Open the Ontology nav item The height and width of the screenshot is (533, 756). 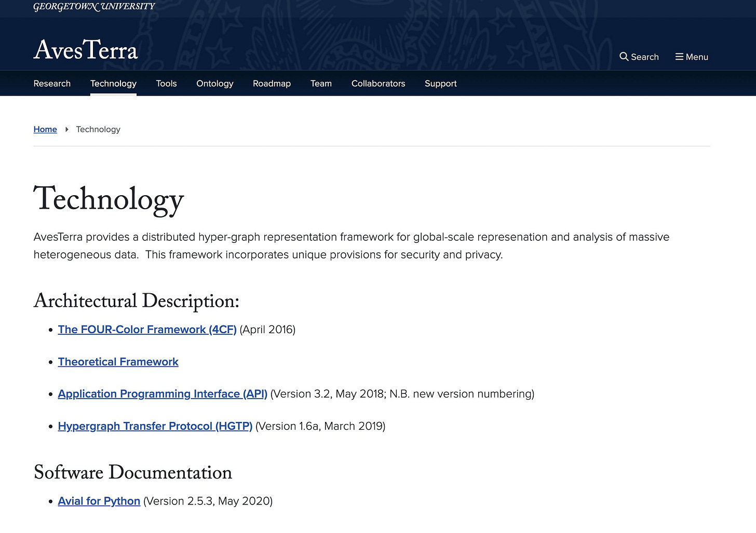pyautogui.click(x=215, y=84)
